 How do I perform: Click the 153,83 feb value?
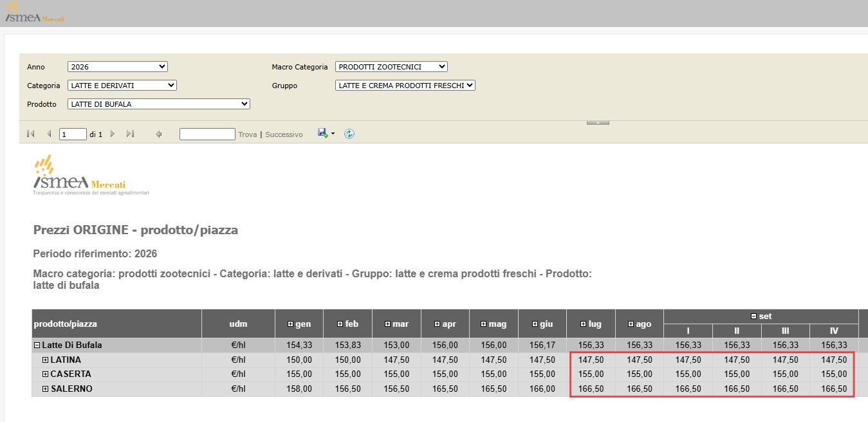click(x=348, y=345)
